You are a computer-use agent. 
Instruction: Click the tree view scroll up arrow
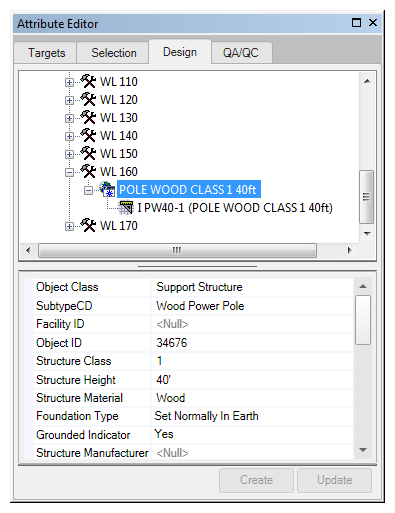[x=367, y=81]
